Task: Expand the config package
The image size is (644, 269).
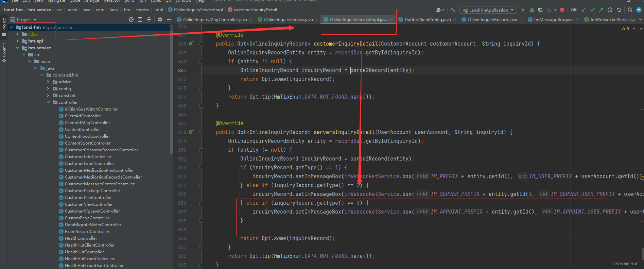Action: point(48,88)
